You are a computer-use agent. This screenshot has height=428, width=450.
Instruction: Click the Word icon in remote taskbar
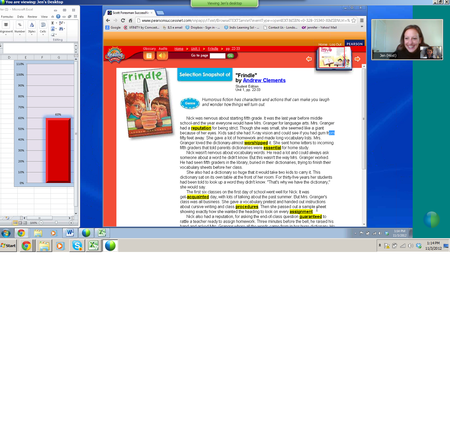click(x=69, y=233)
